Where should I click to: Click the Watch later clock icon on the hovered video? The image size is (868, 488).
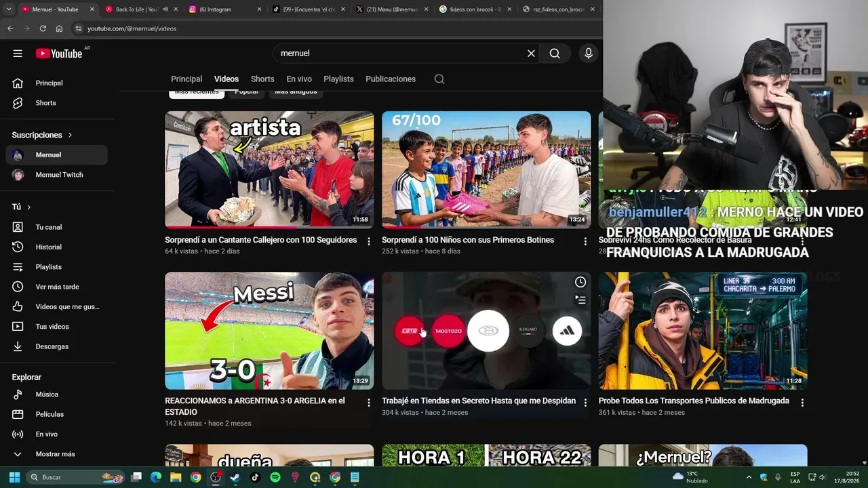coord(580,282)
